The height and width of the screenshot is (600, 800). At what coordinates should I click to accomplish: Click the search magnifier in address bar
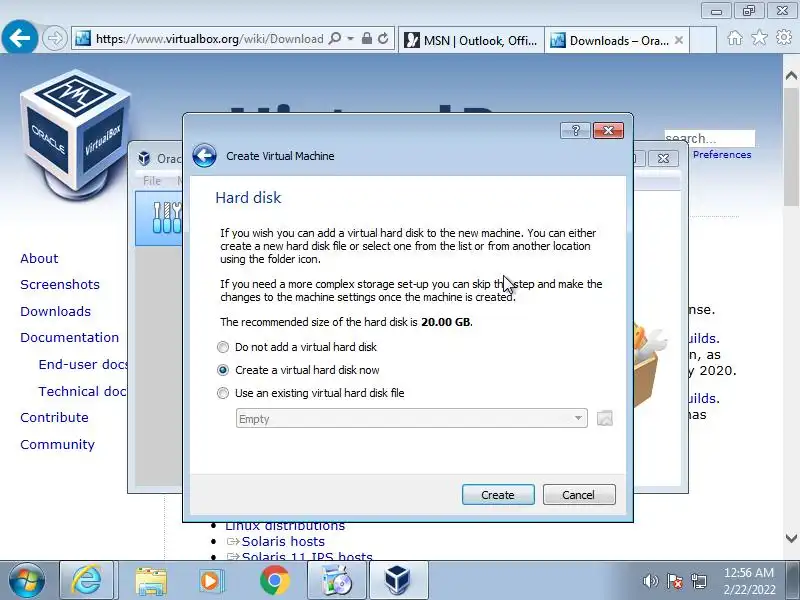[x=335, y=39]
